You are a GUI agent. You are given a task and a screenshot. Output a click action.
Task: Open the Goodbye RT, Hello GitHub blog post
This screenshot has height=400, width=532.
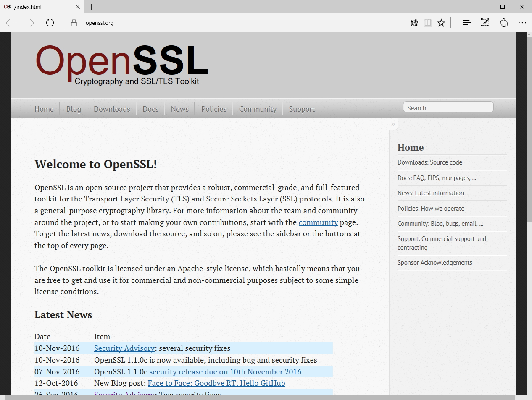[216, 383]
